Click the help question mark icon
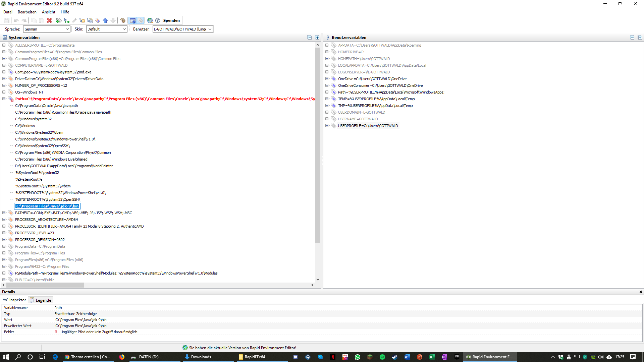The height and width of the screenshot is (362, 644). click(158, 20)
